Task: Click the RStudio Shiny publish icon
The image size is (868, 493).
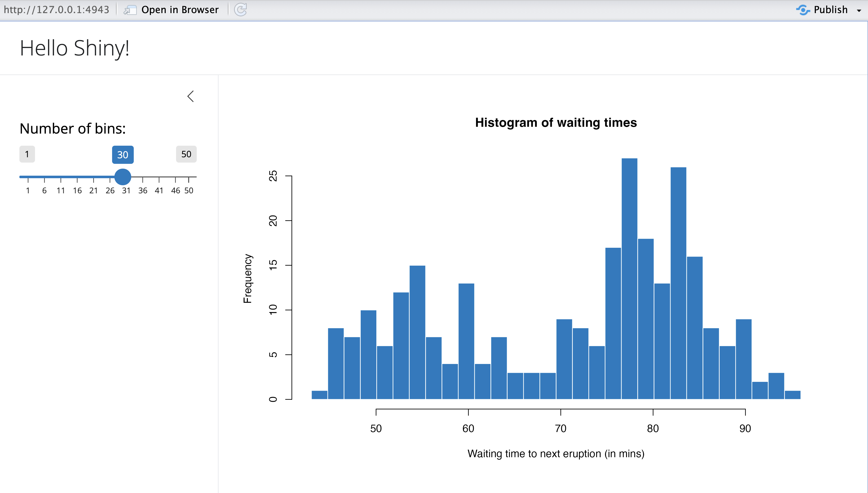Action: pyautogui.click(x=803, y=10)
